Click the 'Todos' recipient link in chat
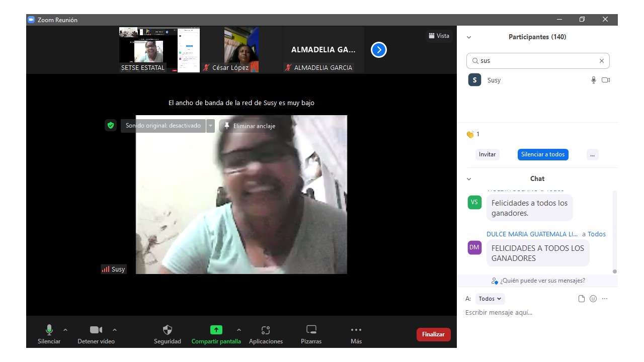 coord(597,234)
